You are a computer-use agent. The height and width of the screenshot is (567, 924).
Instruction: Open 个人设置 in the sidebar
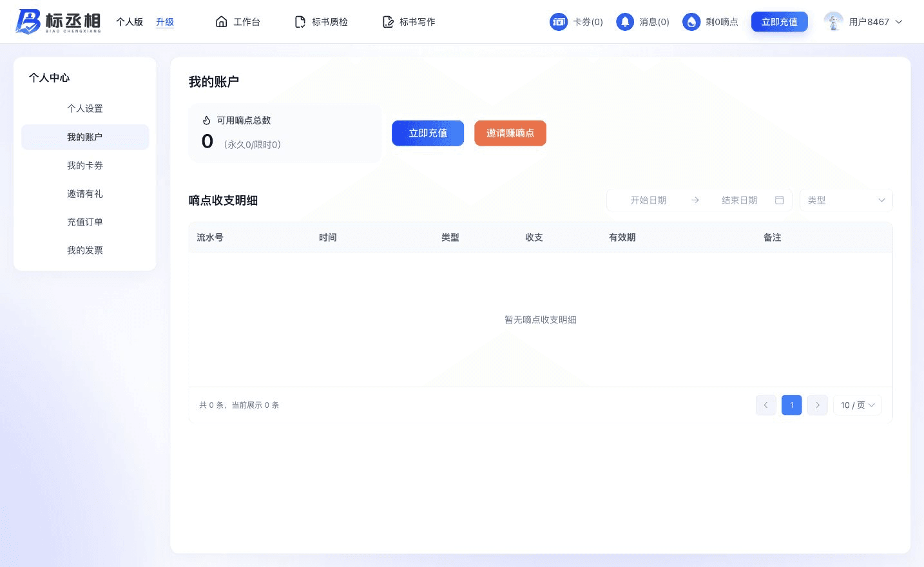[85, 109]
